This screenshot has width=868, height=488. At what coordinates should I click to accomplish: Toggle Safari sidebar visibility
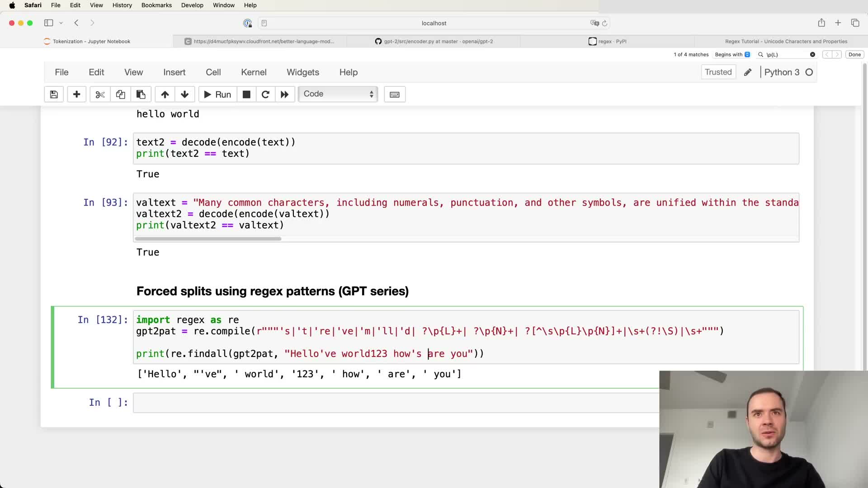click(48, 23)
